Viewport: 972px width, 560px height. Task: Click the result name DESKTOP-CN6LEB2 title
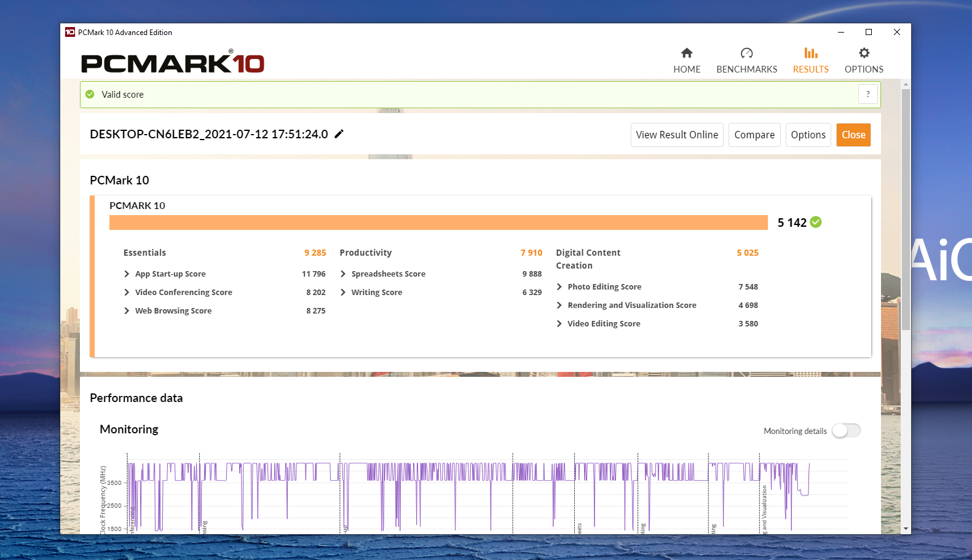coord(209,134)
